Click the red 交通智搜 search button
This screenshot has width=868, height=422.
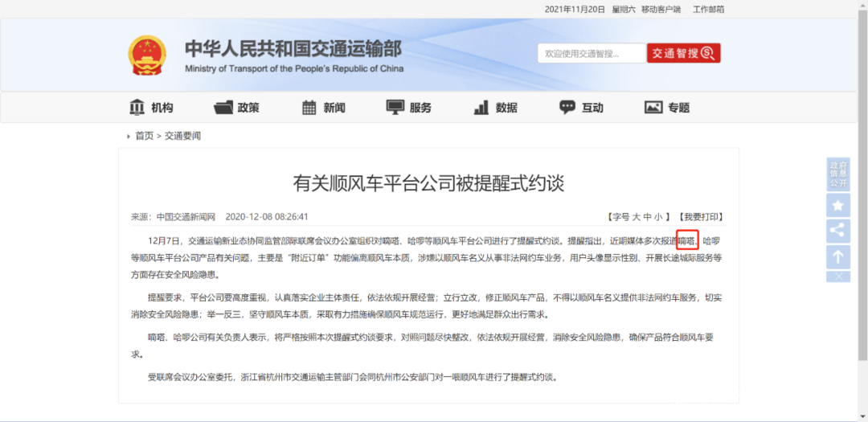click(684, 53)
